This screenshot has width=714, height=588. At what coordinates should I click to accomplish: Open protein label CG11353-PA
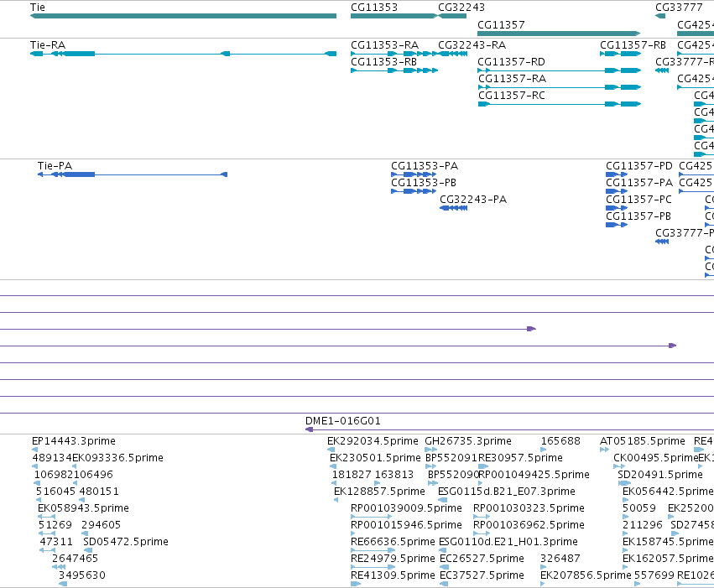(x=425, y=165)
